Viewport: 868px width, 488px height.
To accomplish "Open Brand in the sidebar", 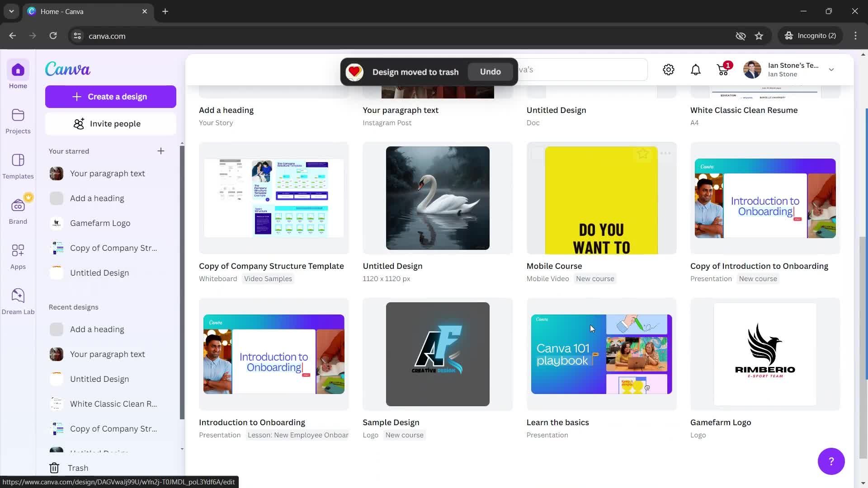I will pyautogui.click(x=18, y=211).
